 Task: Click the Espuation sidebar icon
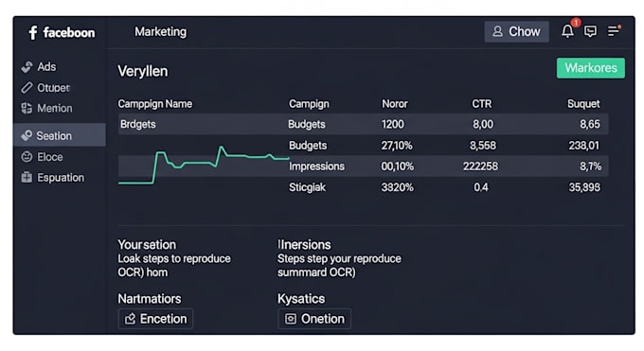(x=27, y=177)
